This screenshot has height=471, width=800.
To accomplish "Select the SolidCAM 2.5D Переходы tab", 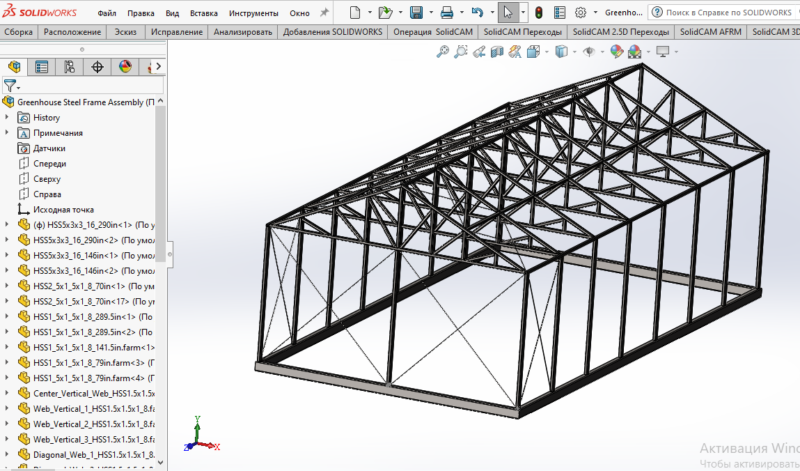I will click(620, 32).
